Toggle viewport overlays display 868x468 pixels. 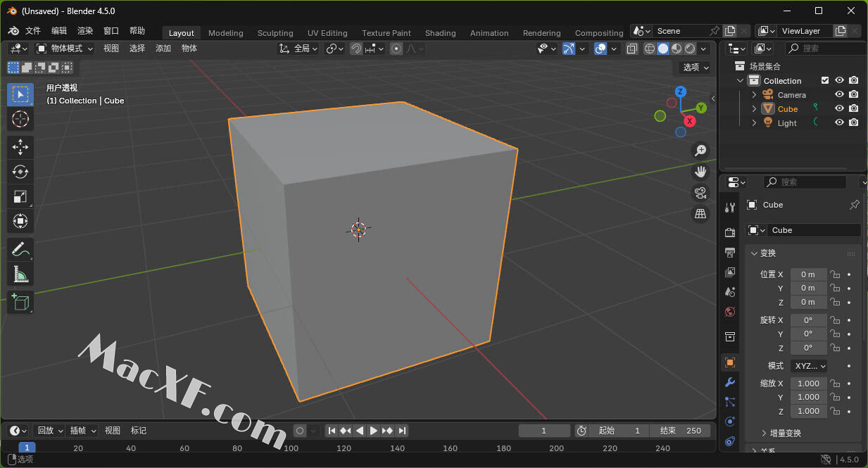click(x=600, y=49)
